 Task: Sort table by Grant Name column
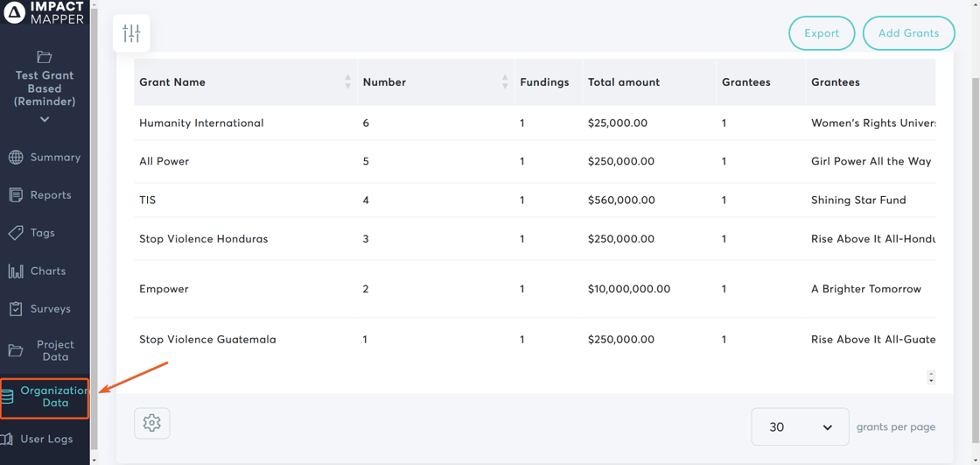point(347,82)
